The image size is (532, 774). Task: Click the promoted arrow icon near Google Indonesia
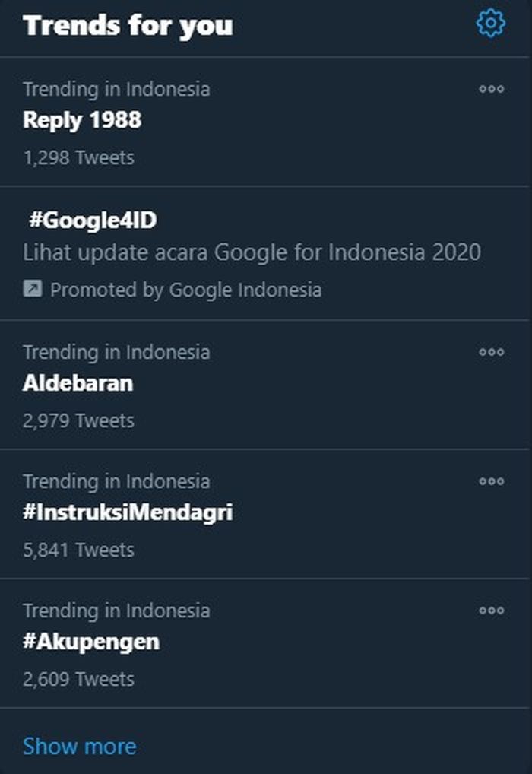tap(32, 289)
